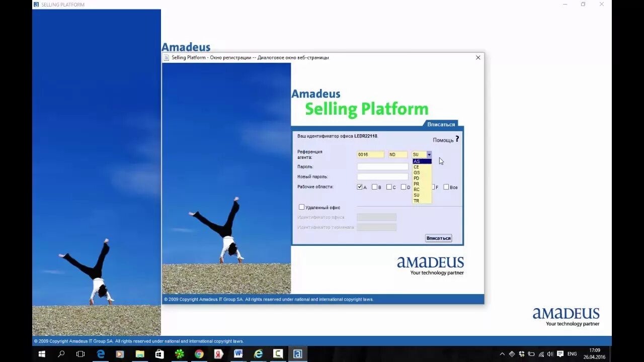The width and height of the screenshot is (644, 362).
Task: Click the 'Вписаться' sign-in button
Action: tap(438, 238)
